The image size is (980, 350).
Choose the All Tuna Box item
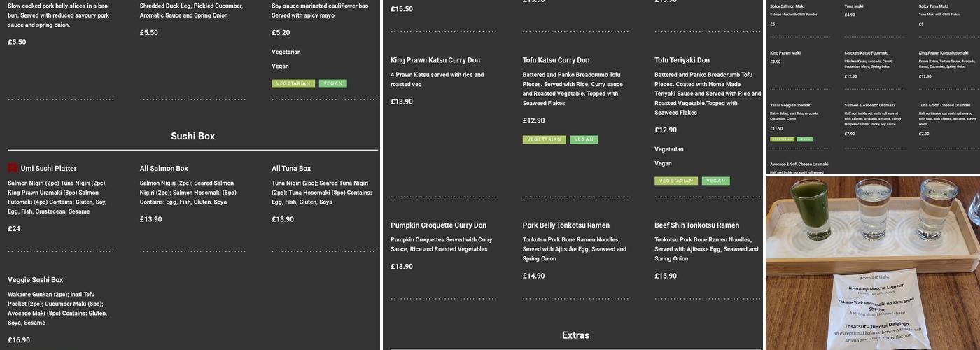291,169
